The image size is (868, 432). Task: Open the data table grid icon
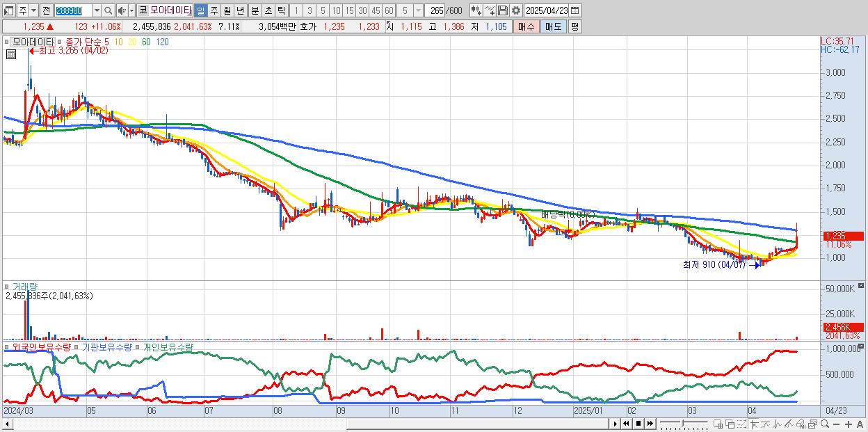(11, 54)
